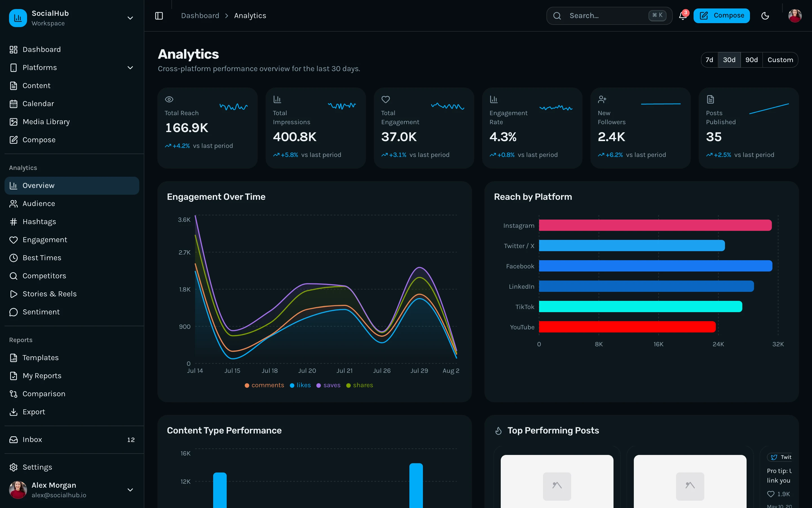This screenshot has height=508, width=812.
Task: Click the Facebook reach bar
Action: 656,266
